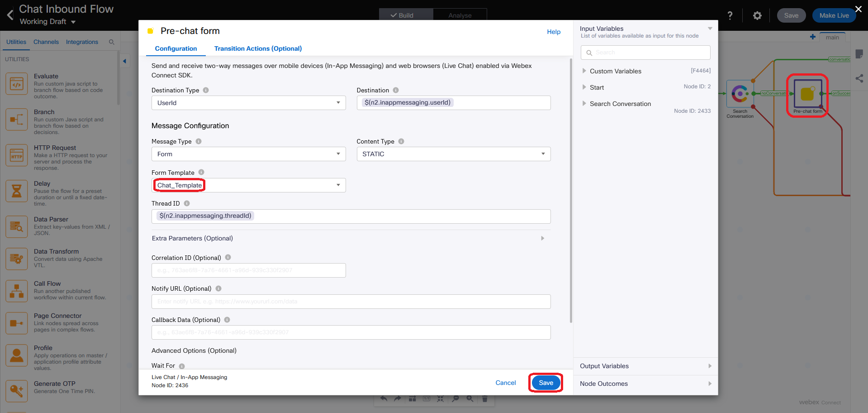
Task: Expand Custom Variables in Input Variables
Action: pos(584,71)
